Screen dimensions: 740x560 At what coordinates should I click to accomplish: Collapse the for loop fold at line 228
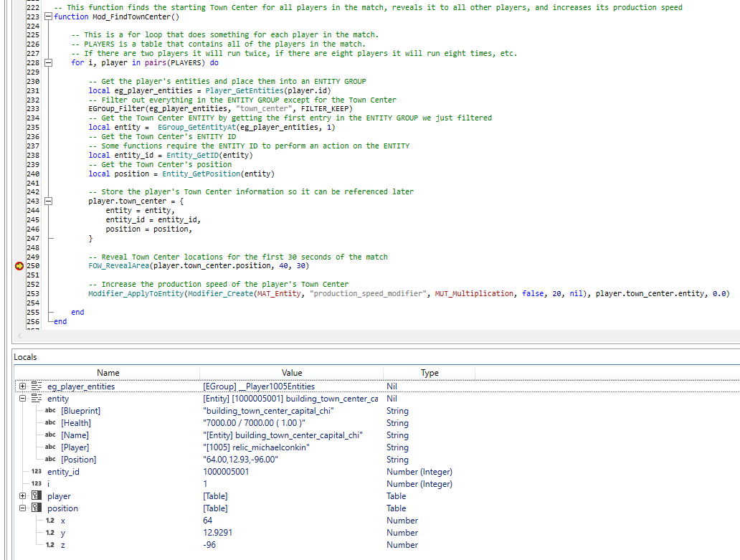(48, 63)
